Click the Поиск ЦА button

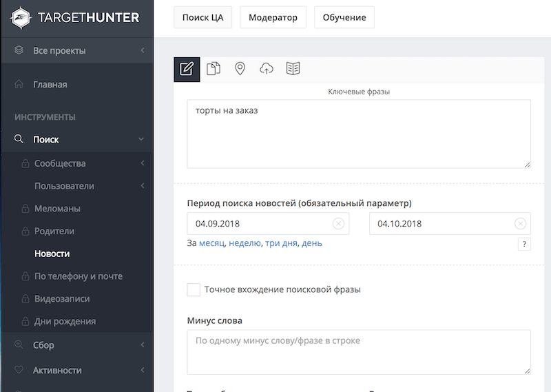click(202, 17)
